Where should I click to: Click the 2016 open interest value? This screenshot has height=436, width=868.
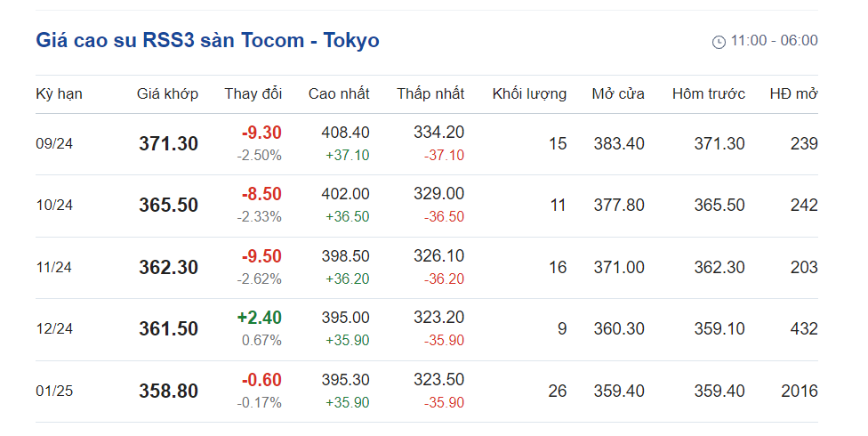coord(799,392)
